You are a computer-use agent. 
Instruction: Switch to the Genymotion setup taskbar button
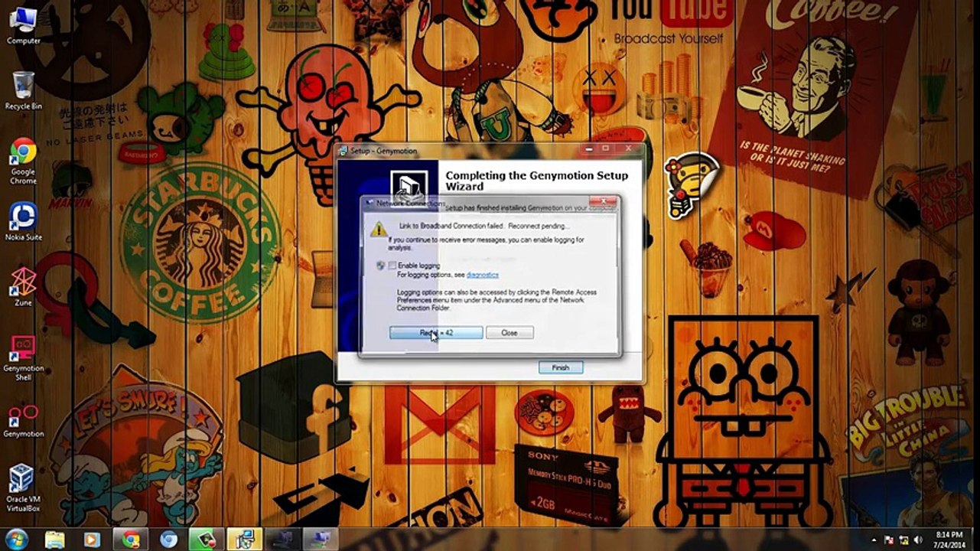[245, 540]
